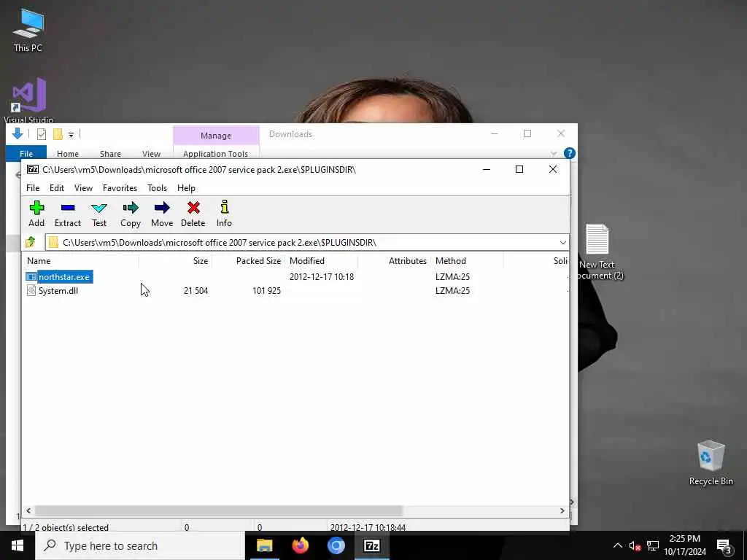
Task: Open Explorer help question mark icon
Action: click(x=569, y=153)
